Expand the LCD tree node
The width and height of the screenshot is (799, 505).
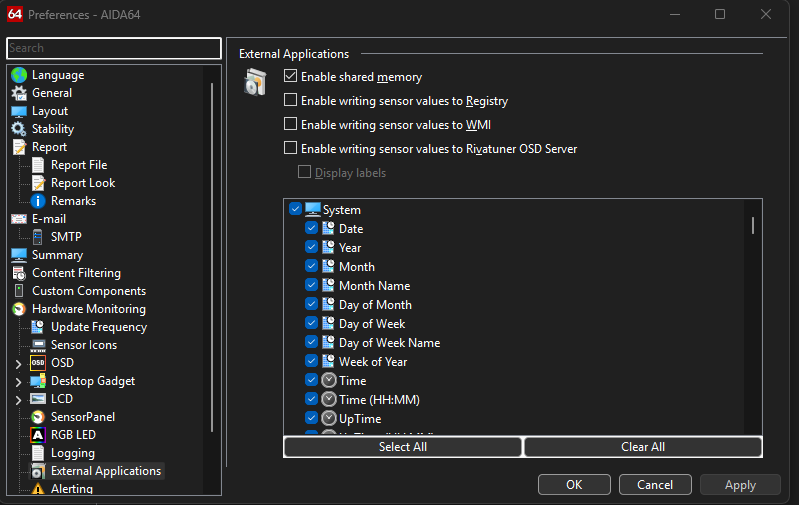(x=18, y=400)
